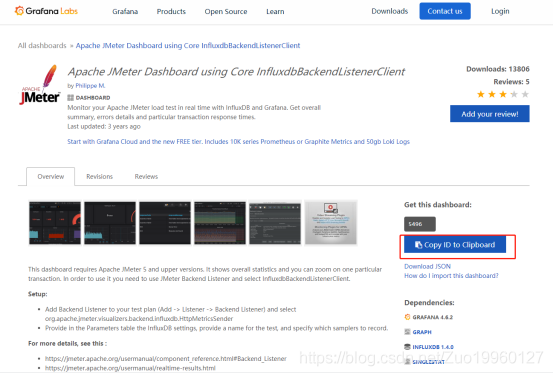This screenshot has width=553, height=376.
Task: Open the fourth dashboard screenshot thumbnail
Action: [x=220, y=223]
